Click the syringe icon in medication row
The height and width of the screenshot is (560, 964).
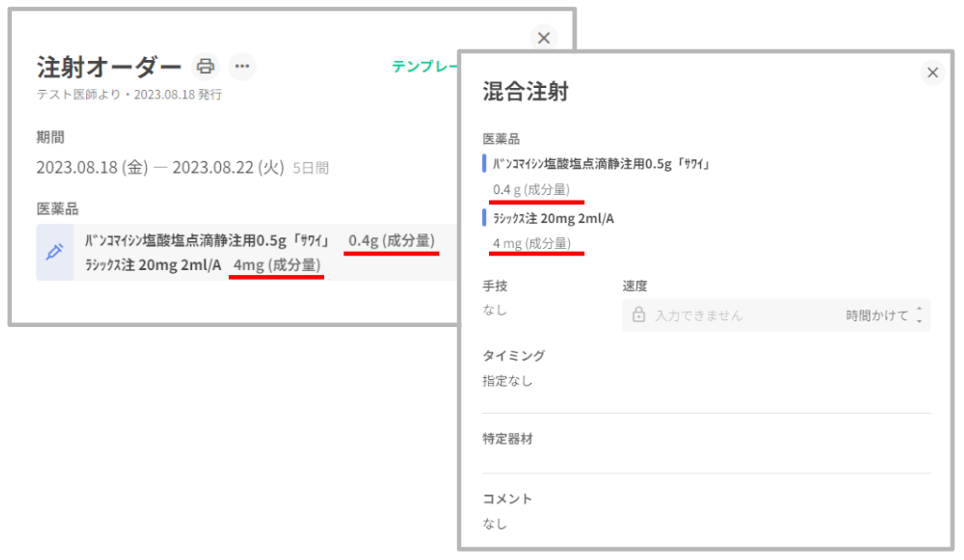point(54,252)
